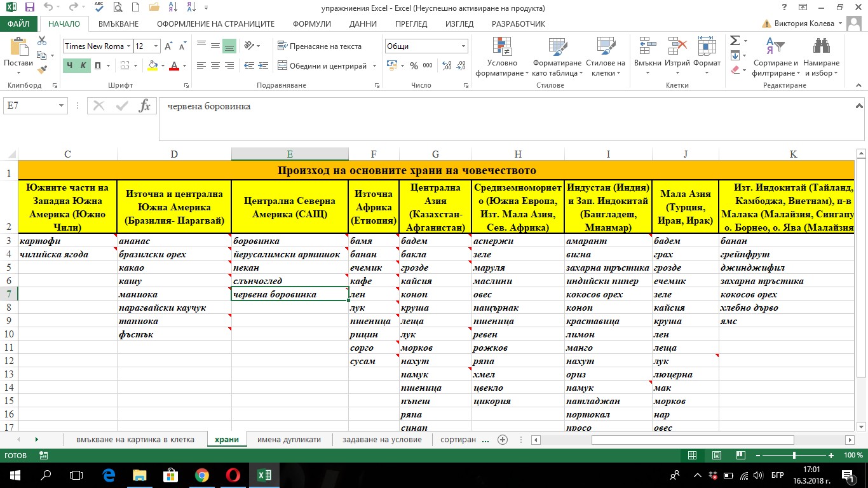This screenshot has height=488, width=868.
Task: Copy the selected cell
Action: [43, 55]
